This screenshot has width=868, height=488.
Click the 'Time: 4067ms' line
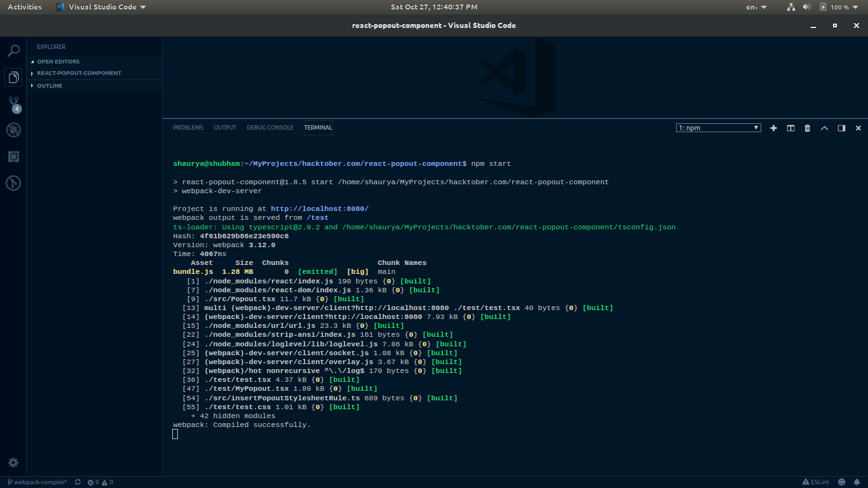tap(200, 254)
